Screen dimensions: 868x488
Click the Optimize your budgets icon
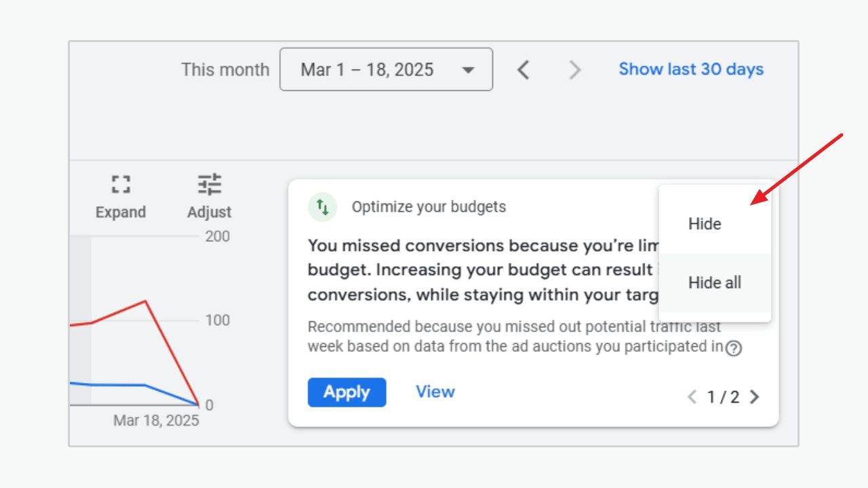coord(323,207)
